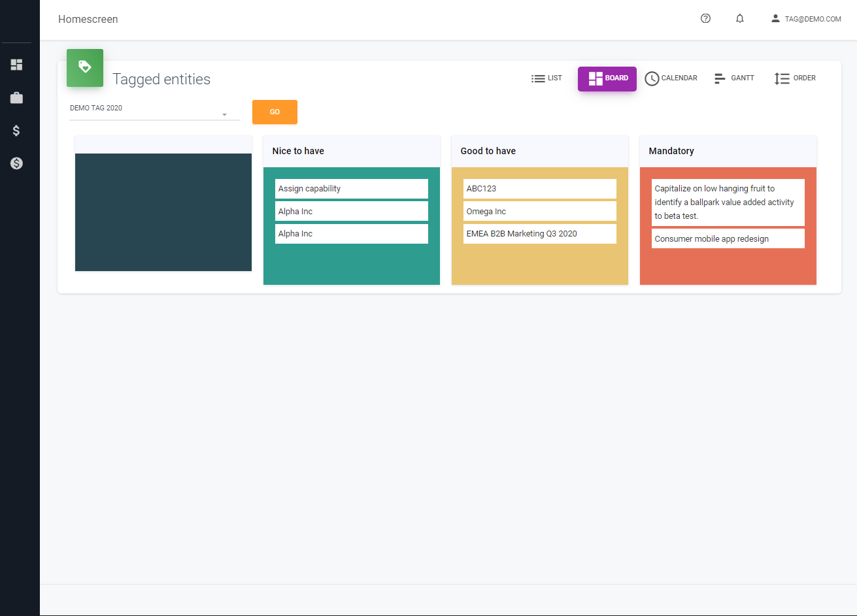Open the briefcase icon in the sidebar
The width and height of the screenshot is (857, 616).
tap(16, 98)
